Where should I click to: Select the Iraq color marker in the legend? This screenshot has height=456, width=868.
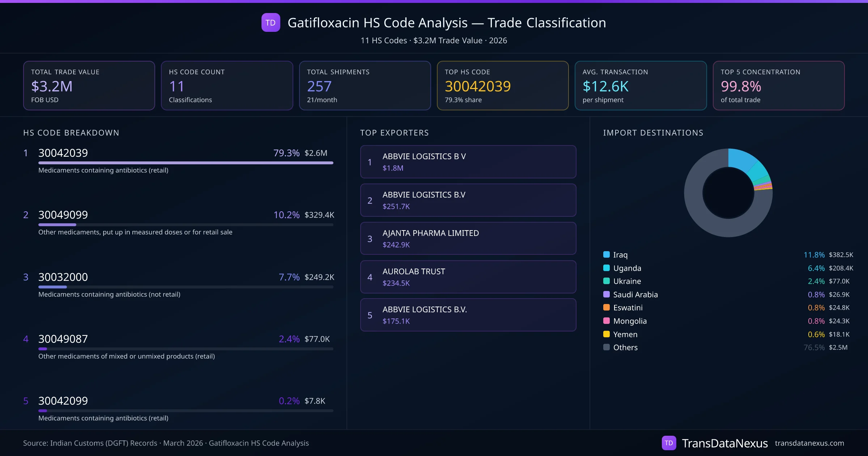point(606,254)
